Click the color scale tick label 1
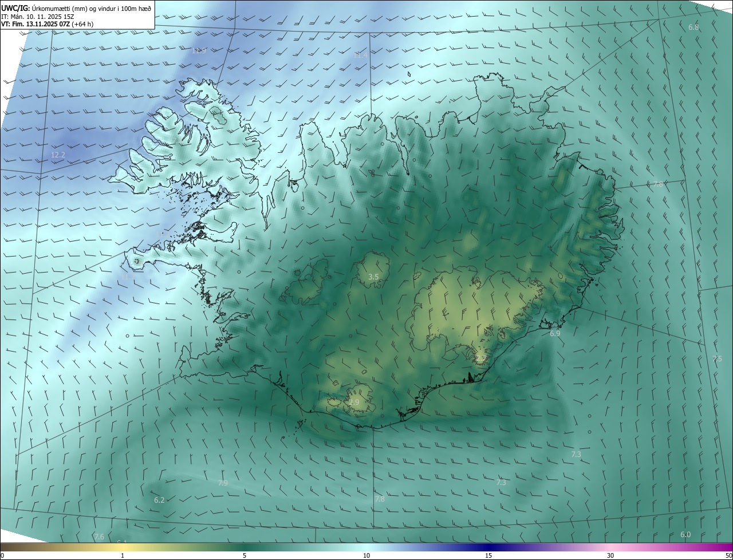Screen dimensions: 733x560 point(123,555)
